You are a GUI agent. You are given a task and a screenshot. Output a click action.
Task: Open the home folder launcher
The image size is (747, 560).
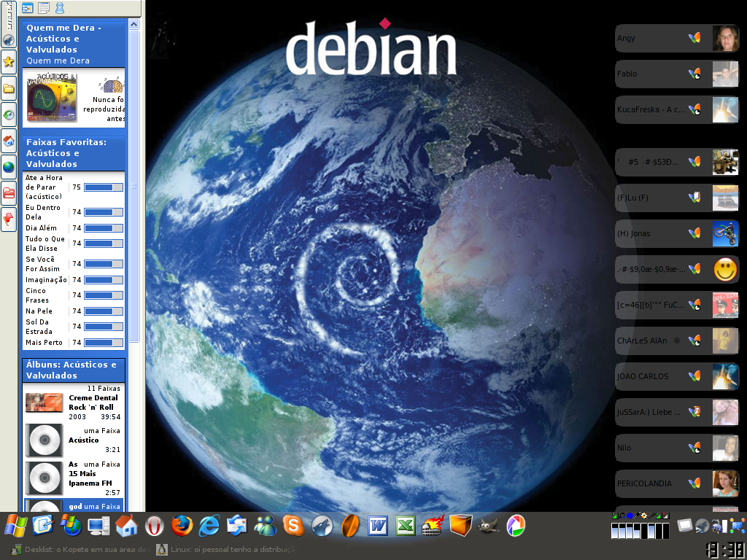click(126, 526)
